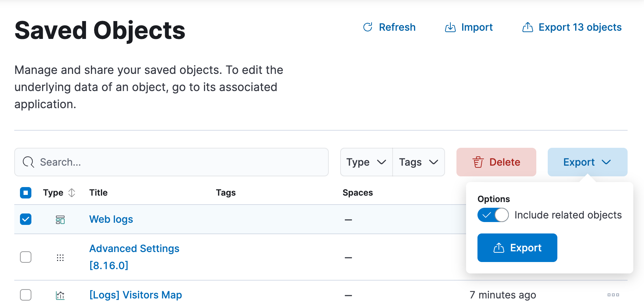Check the Visitors Map row checkbox
Screen dimensions: 644x302
point(26,295)
